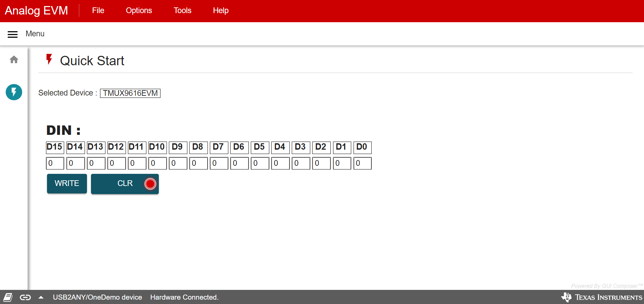The width and height of the screenshot is (644, 304).
Task: Open the hamburger Menu icon
Action: pos(12,34)
